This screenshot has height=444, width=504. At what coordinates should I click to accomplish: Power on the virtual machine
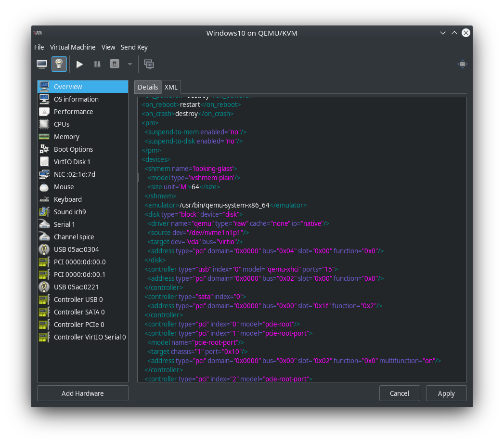point(79,65)
